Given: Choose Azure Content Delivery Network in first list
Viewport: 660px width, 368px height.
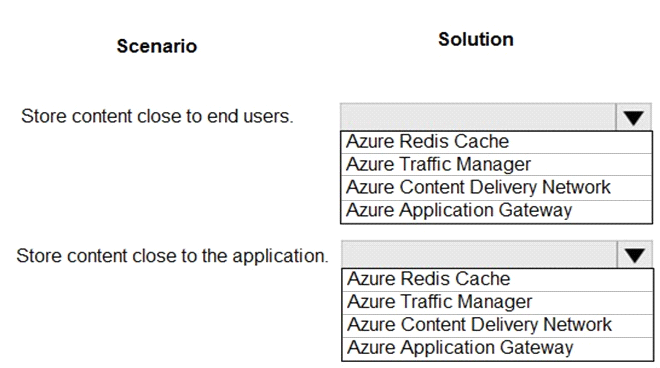Looking at the screenshot, I should click(x=496, y=188).
